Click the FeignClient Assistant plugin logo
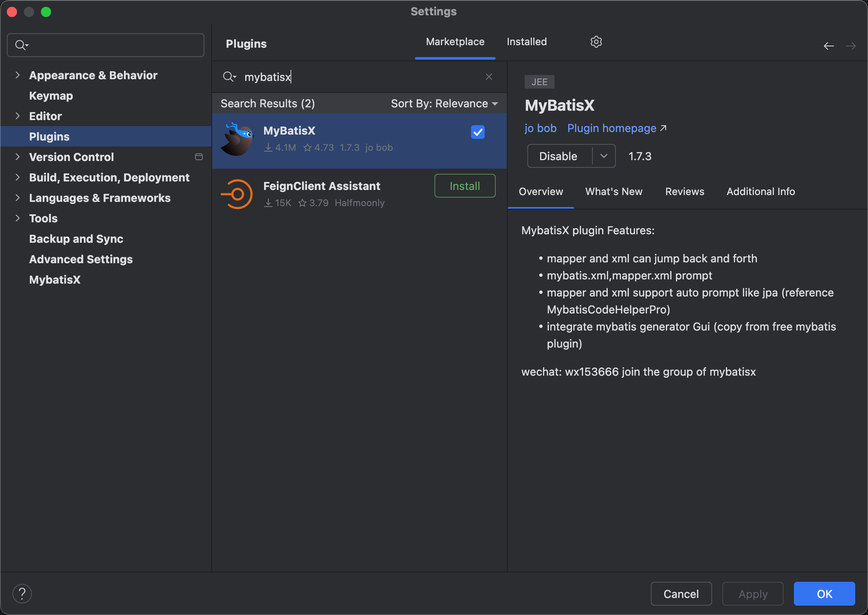Image resolution: width=868 pixels, height=615 pixels. pyautogui.click(x=237, y=194)
